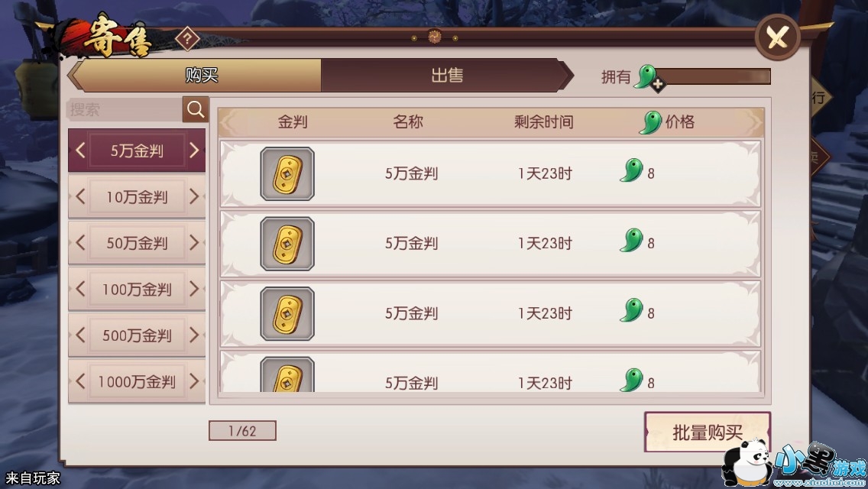The height and width of the screenshot is (489, 868).
Task: Click right arrow next to 5万金判
Action: 194,150
